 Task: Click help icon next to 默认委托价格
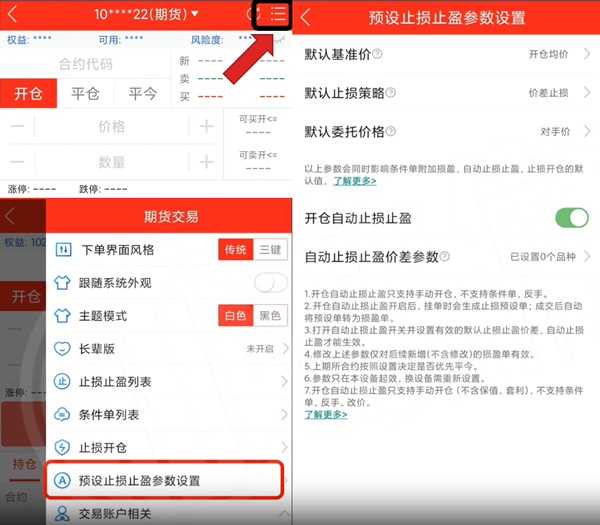click(391, 131)
